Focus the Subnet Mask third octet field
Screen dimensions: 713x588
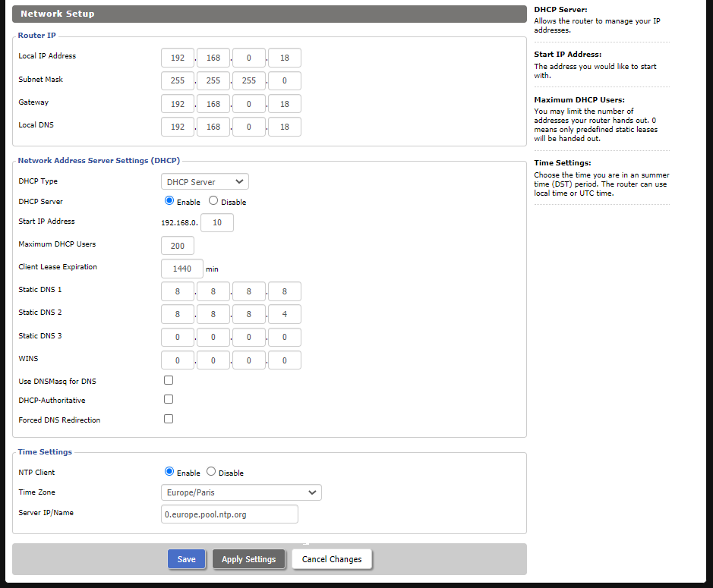click(249, 81)
